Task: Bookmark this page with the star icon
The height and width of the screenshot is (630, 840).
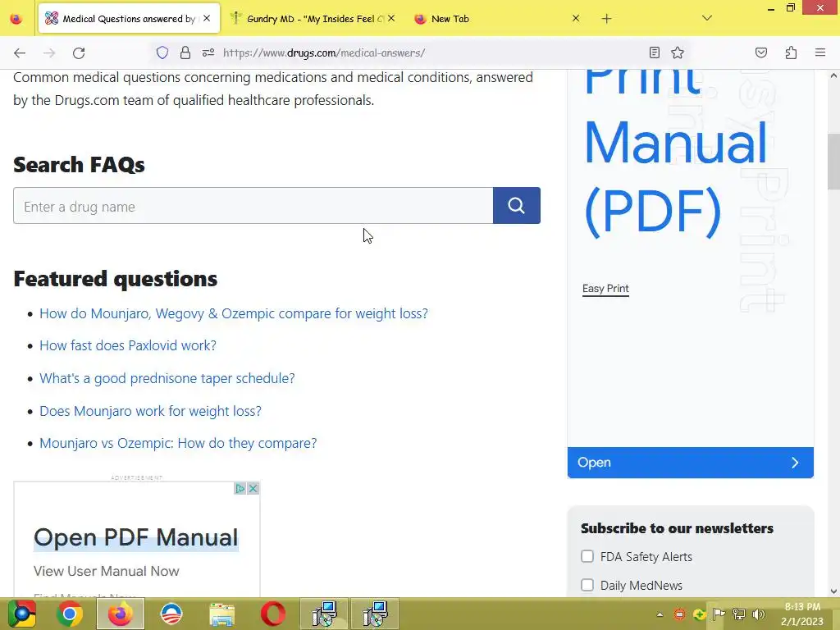Action: (x=678, y=52)
